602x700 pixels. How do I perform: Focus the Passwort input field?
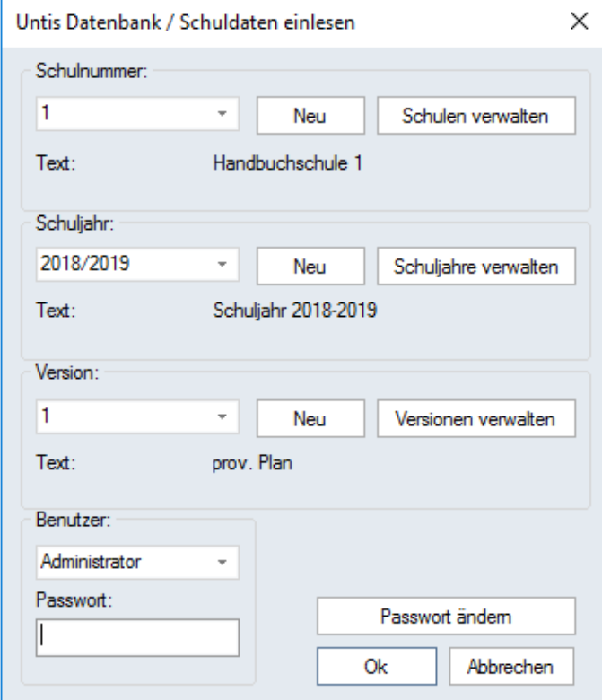pyautogui.click(x=137, y=637)
